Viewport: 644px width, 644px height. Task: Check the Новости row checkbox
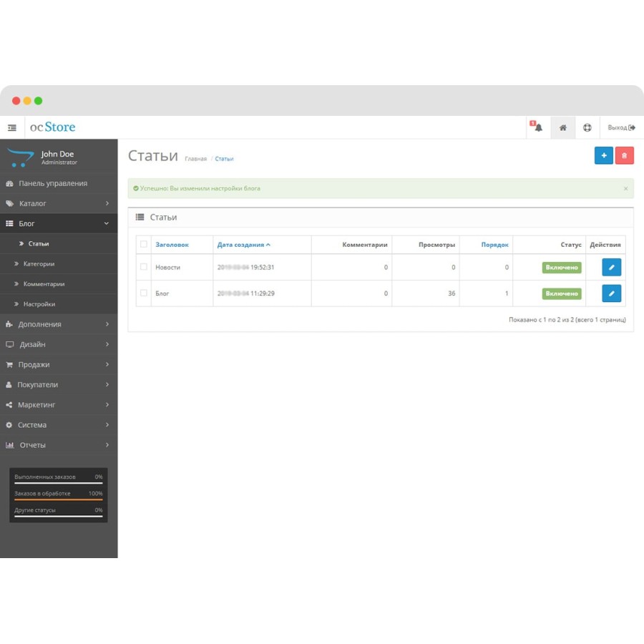[x=144, y=267]
